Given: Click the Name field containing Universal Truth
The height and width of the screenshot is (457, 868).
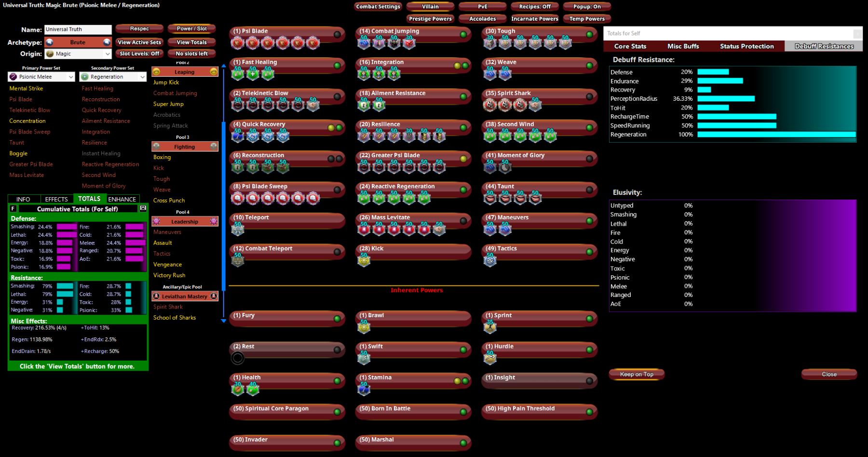Looking at the screenshot, I should point(78,29).
